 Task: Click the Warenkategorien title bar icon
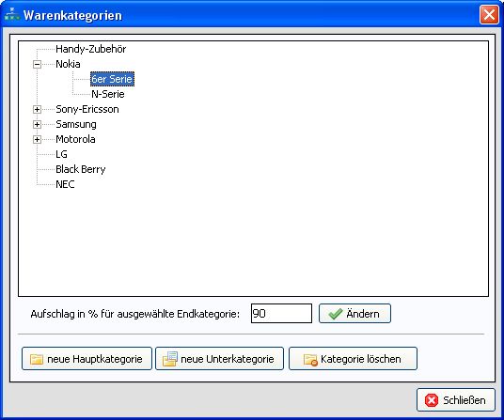tap(12, 14)
